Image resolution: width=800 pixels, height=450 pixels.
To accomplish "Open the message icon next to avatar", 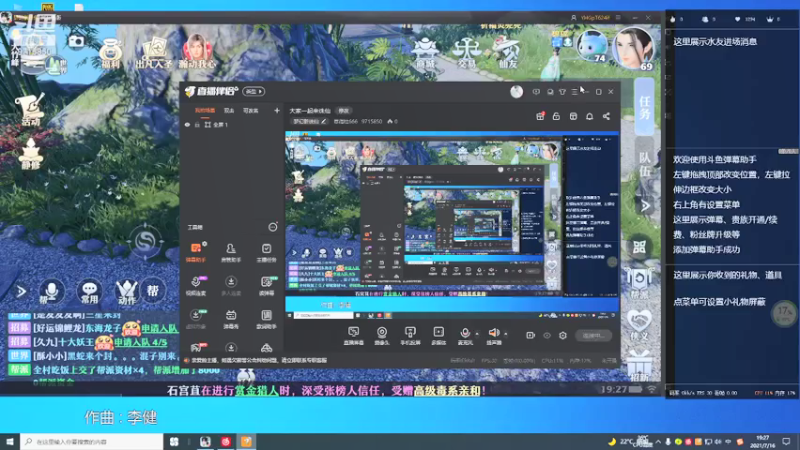I will [536, 92].
